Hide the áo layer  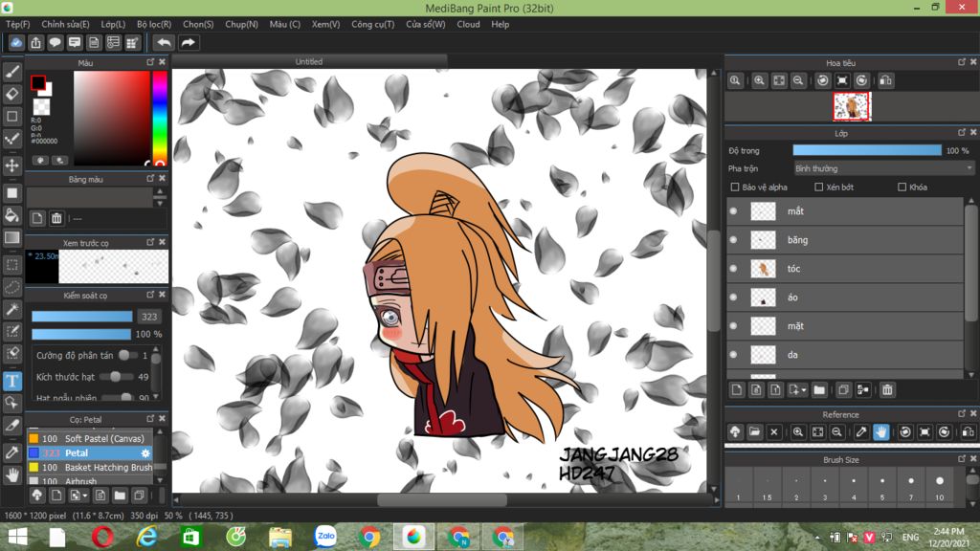tap(734, 298)
